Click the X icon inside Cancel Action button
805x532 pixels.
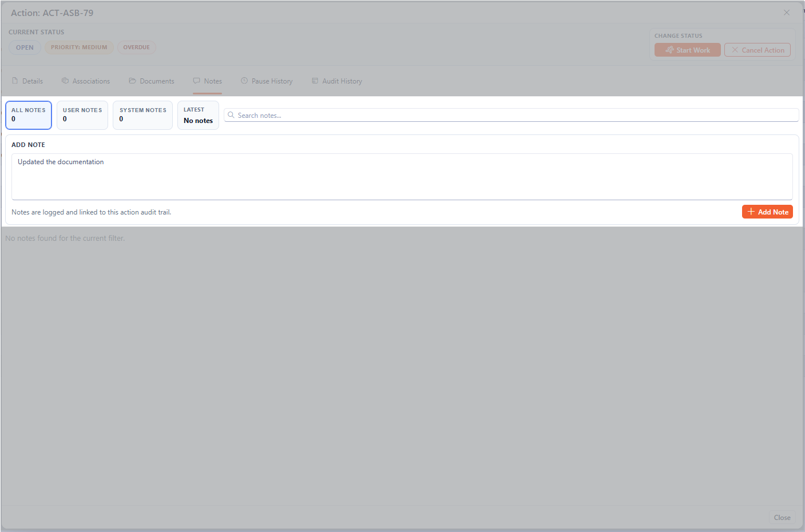[735, 50]
